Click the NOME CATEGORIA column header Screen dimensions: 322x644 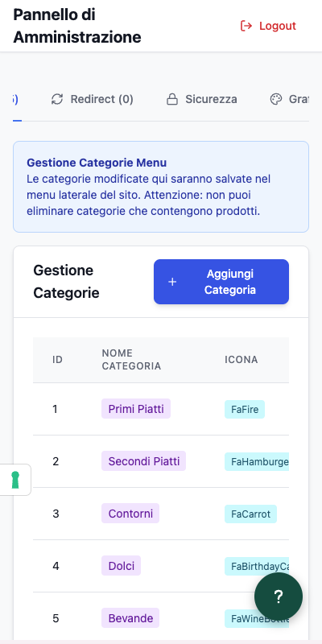coord(131,359)
